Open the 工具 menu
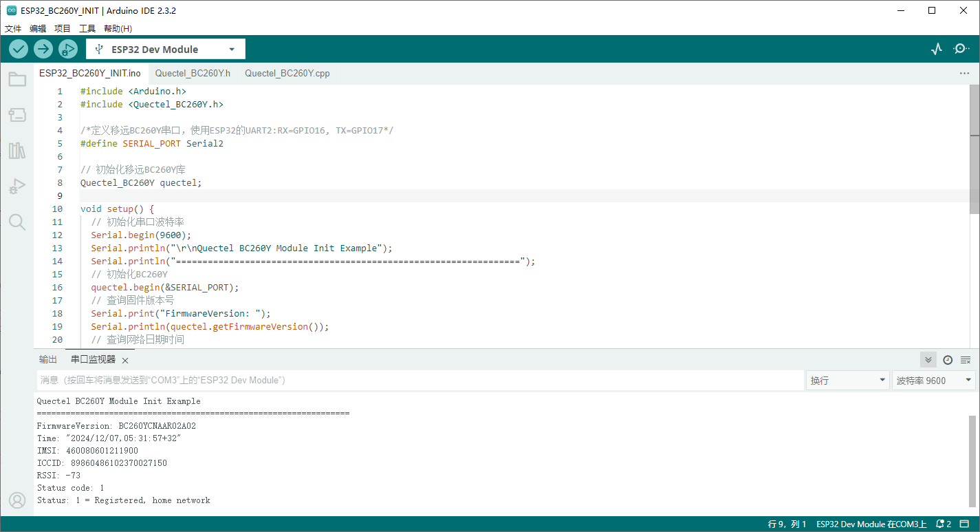The image size is (980, 532). click(87, 28)
